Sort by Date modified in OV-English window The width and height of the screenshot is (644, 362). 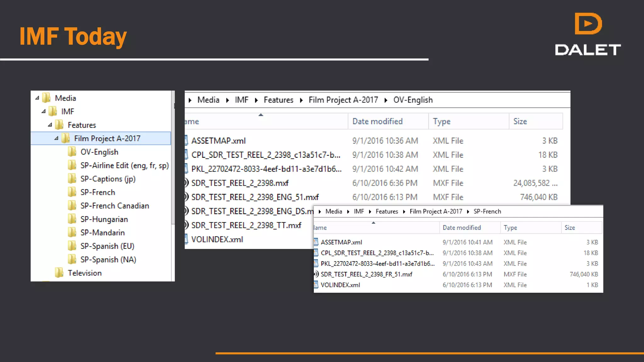point(377,121)
